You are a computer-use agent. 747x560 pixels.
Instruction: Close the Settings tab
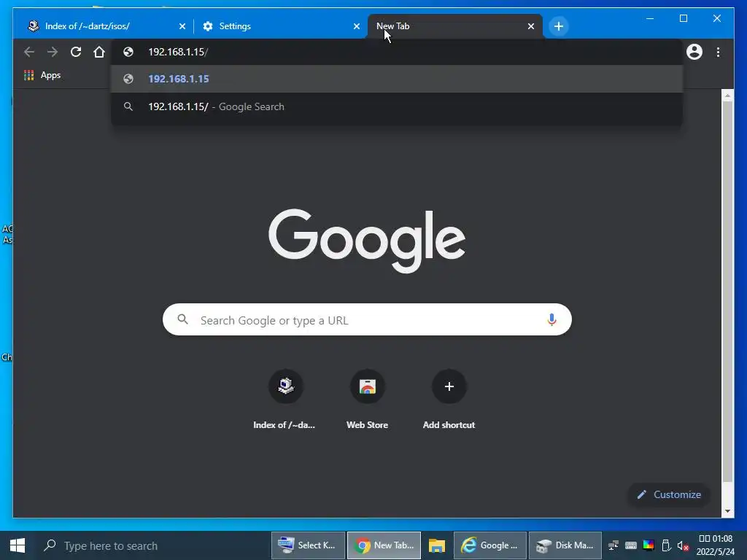tap(356, 27)
